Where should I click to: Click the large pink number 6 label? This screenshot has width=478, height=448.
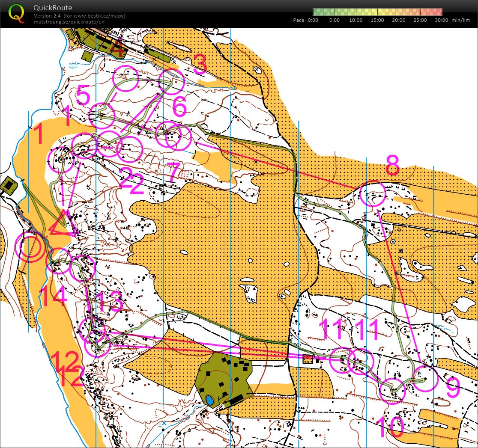pyautogui.click(x=180, y=107)
